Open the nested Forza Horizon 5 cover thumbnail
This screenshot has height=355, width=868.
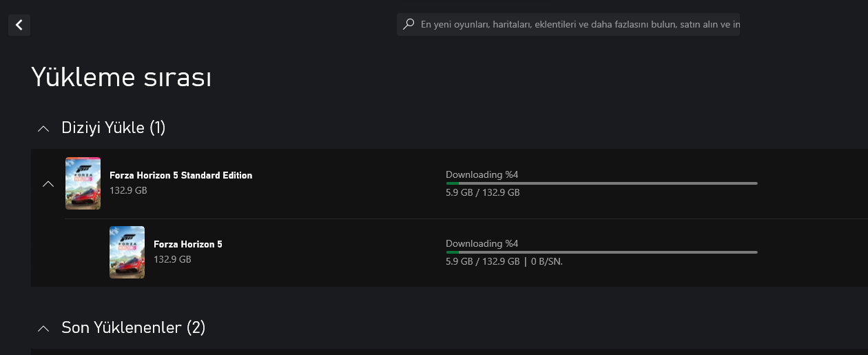[127, 252]
